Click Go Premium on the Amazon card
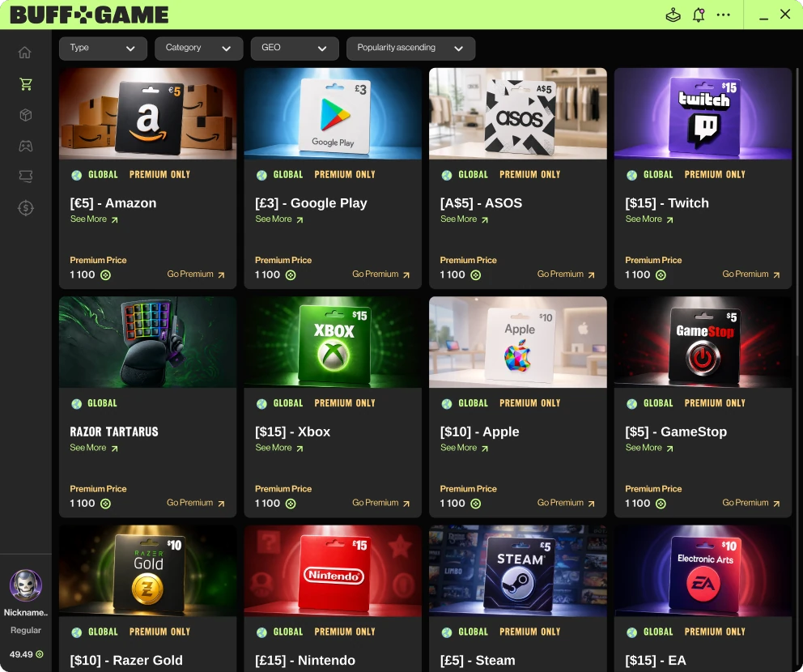803x672 pixels. [196, 274]
